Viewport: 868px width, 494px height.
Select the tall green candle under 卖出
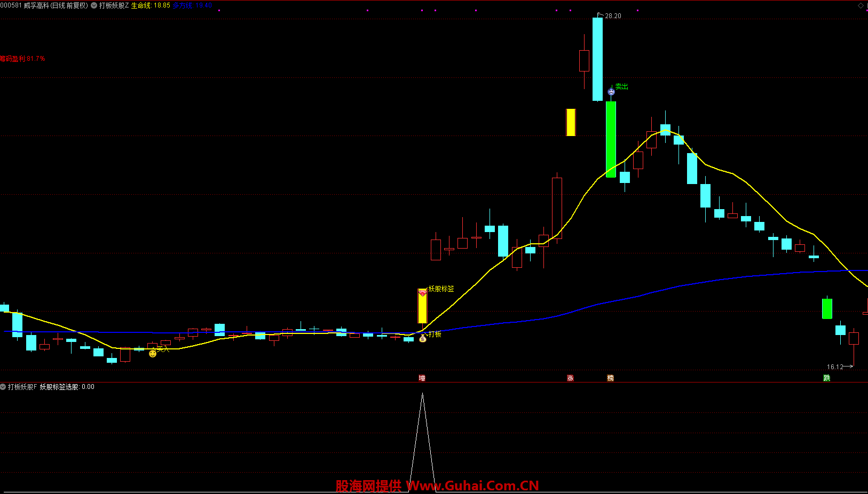click(611, 139)
